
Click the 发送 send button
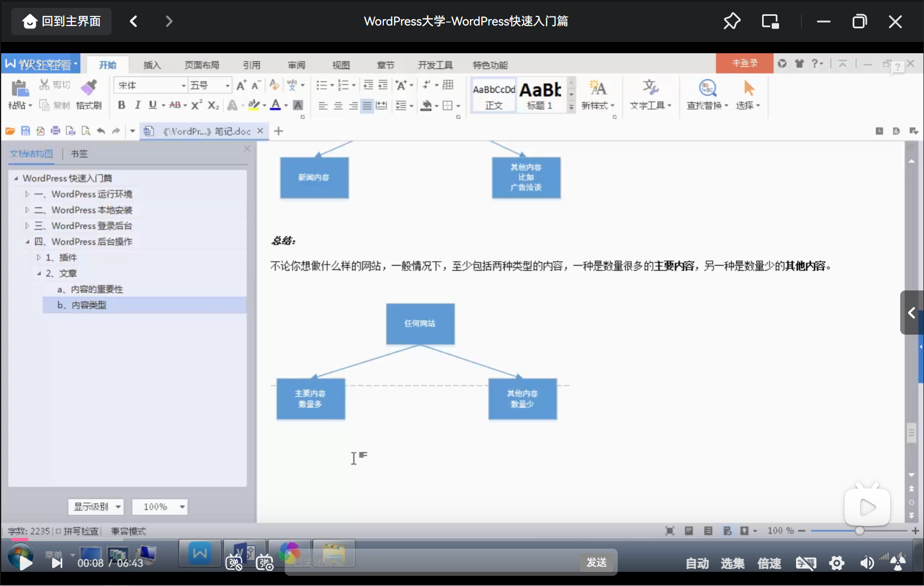pos(597,562)
